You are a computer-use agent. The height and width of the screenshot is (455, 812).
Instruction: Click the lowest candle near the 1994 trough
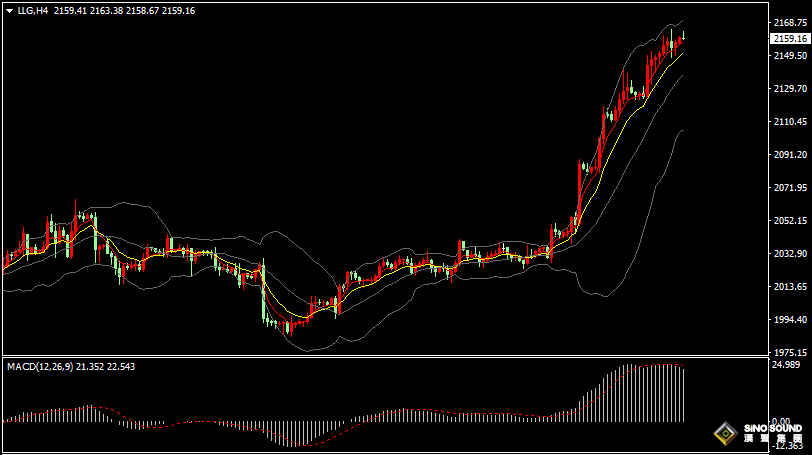point(288,326)
